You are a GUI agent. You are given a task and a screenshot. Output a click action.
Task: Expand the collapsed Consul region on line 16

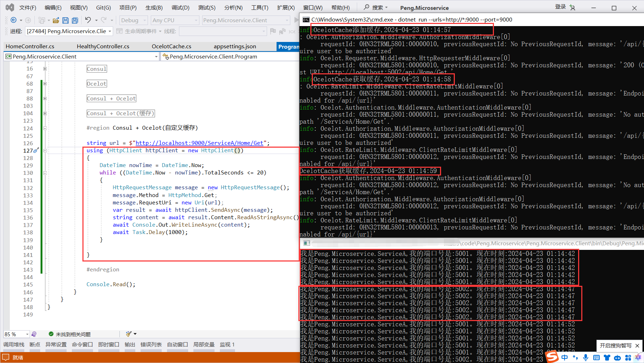pos(45,69)
